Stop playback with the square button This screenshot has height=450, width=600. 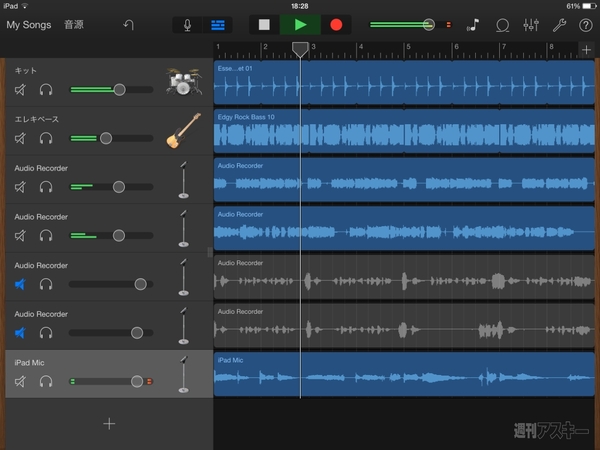point(264,24)
